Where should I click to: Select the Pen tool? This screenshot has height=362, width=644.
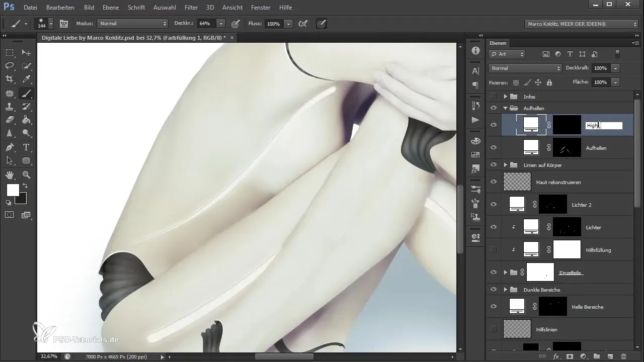click(10, 147)
